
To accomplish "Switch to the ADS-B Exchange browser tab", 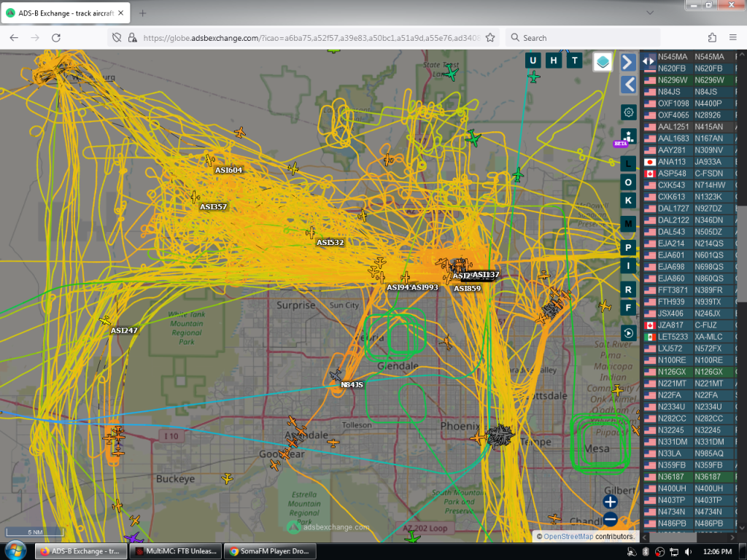I will tap(65, 13).
